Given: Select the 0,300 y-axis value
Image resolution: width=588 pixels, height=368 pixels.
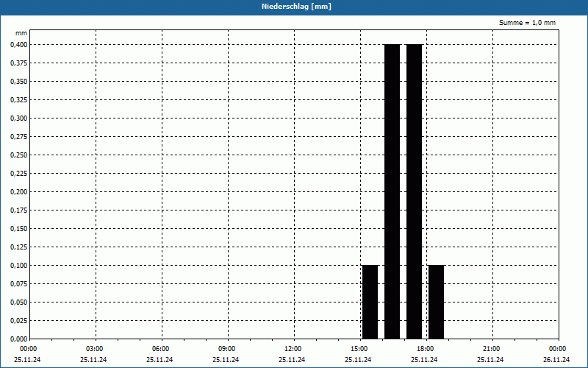Looking at the screenshot, I should (x=19, y=118).
